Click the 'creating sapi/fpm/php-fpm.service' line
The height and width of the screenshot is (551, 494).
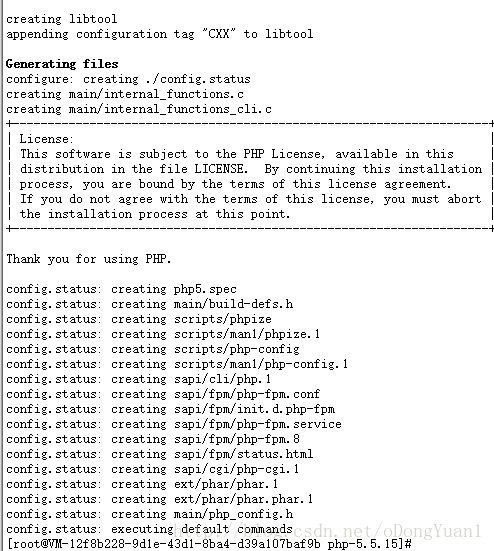[174, 424]
